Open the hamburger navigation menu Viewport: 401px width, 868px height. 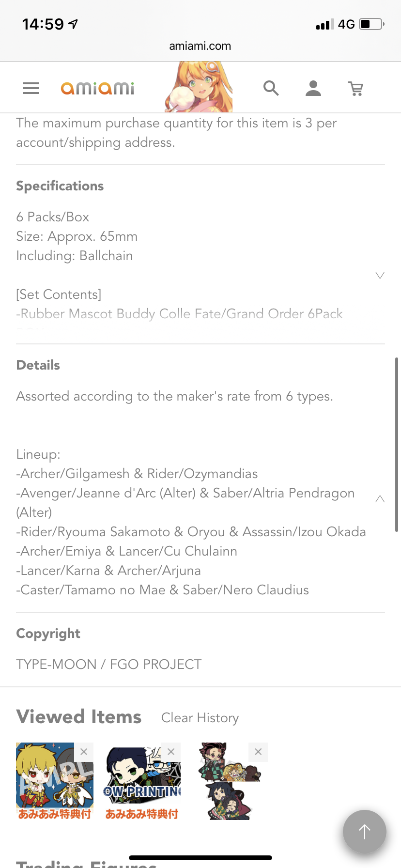pos(31,88)
